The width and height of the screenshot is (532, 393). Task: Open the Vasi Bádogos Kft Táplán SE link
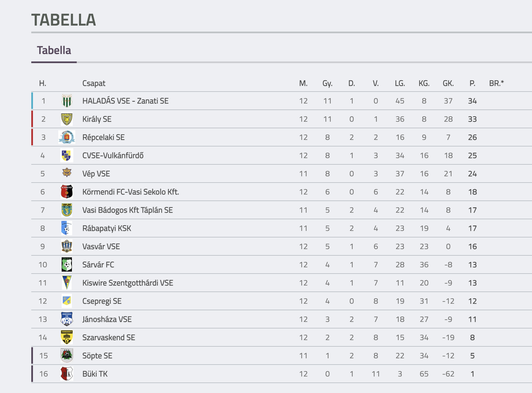(128, 210)
